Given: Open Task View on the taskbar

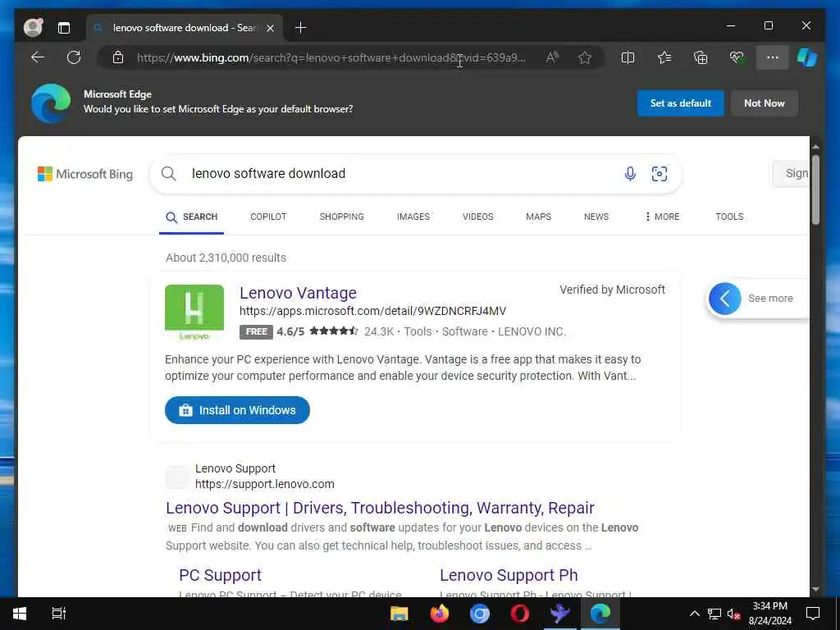Looking at the screenshot, I should [58, 614].
